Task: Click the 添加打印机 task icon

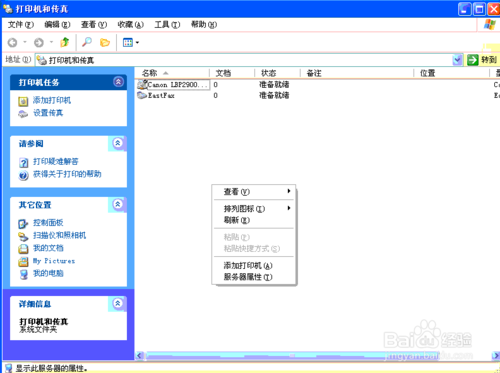Action: [x=23, y=101]
